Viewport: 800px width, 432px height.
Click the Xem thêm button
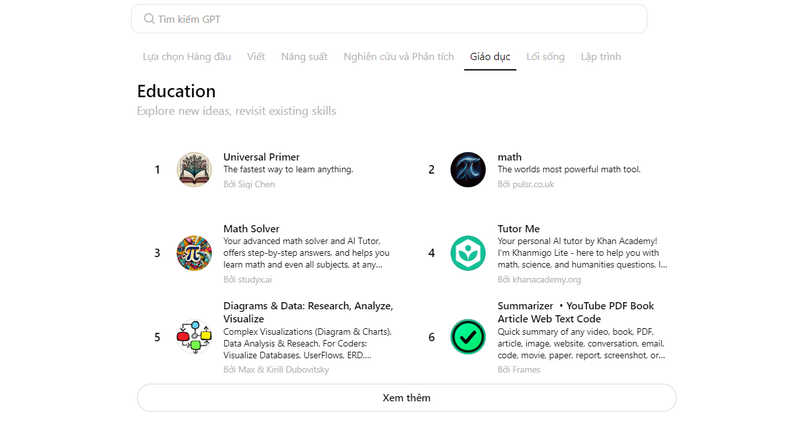tap(407, 398)
